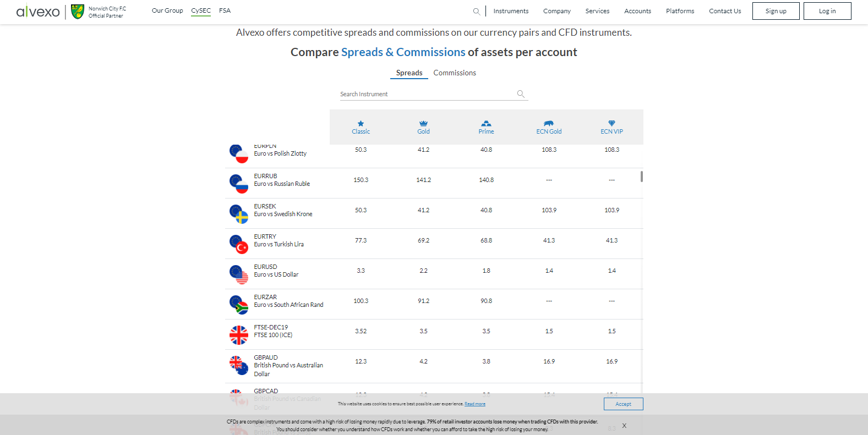
Task: Click the Euro vs Turkish Lira label
Action: coord(279,244)
